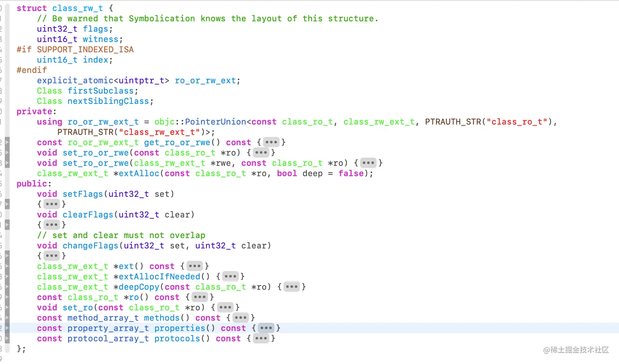Click the "class_ro_t" string literal

517,122
